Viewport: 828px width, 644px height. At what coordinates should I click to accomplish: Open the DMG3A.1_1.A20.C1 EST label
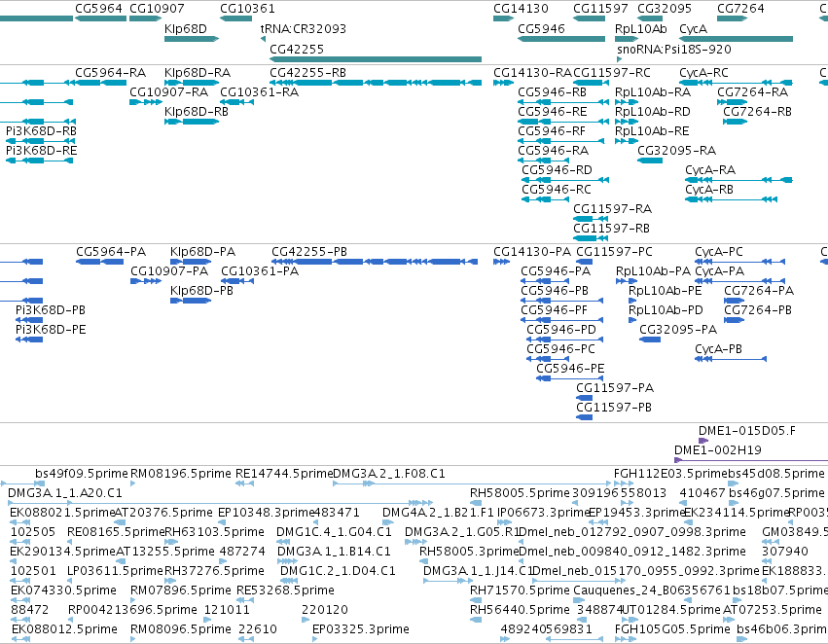[x=65, y=493]
